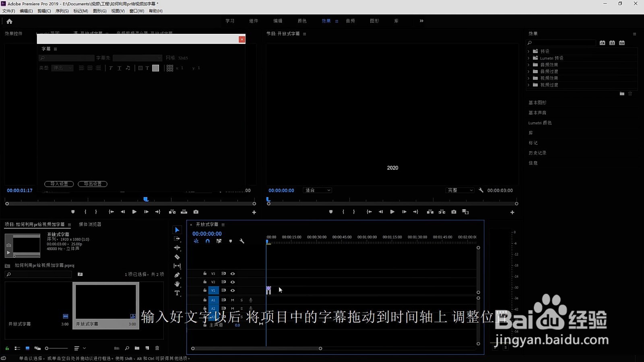Select the Razor tool

point(177,257)
